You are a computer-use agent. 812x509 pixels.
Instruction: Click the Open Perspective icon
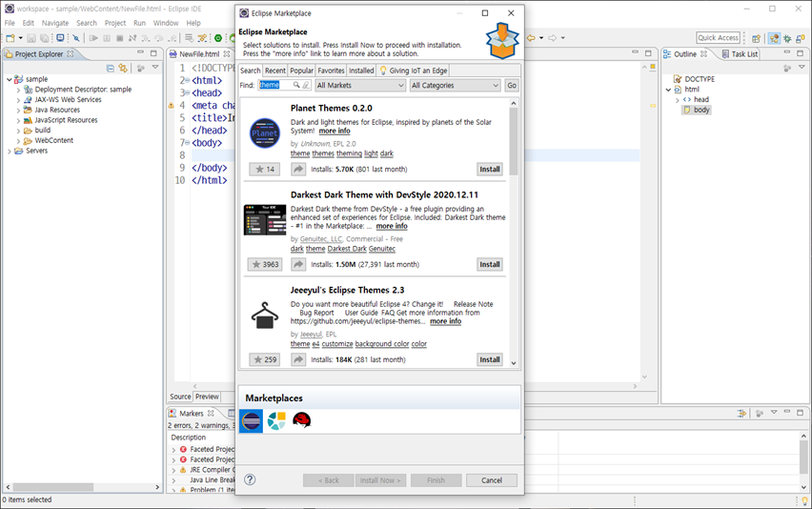(756, 38)
